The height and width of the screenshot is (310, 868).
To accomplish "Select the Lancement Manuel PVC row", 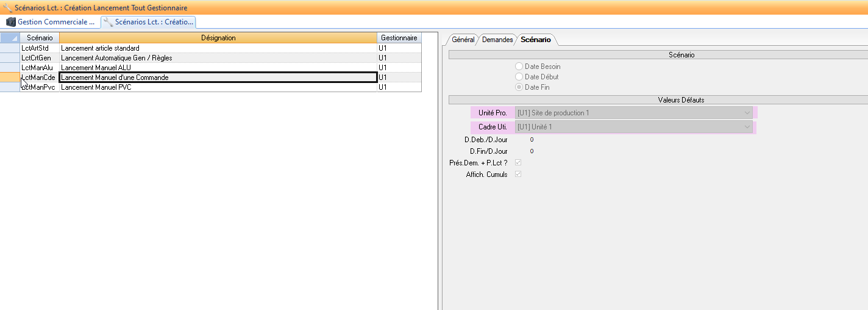I will click(x=96, y=87).
